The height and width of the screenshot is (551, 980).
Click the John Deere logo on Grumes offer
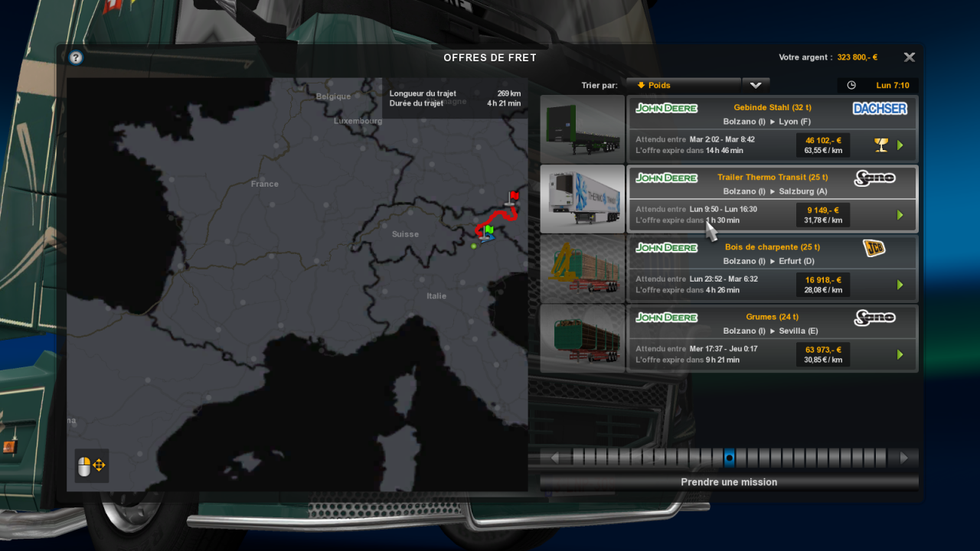pyautogui.click(x=666, y=317)
